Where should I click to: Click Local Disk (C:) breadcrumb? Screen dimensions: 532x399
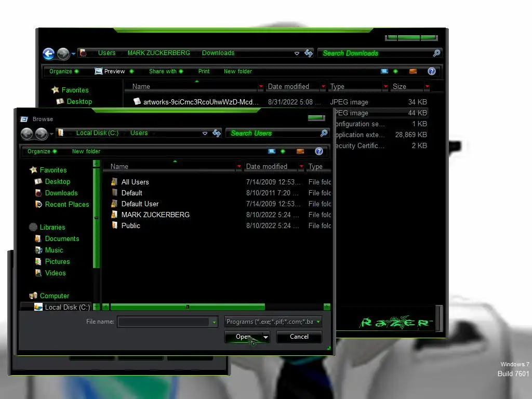(97, 133)
